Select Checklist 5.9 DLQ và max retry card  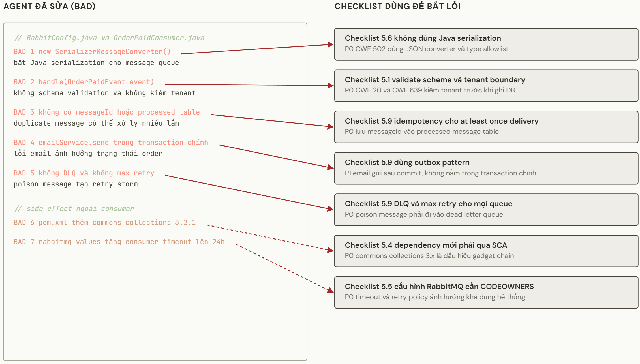pos(486,210)
